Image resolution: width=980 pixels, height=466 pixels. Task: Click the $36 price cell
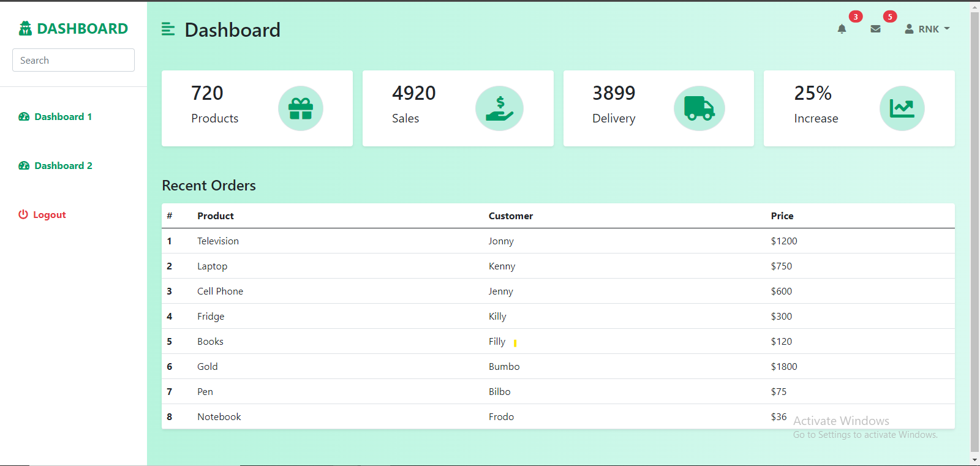click(778, 416)
